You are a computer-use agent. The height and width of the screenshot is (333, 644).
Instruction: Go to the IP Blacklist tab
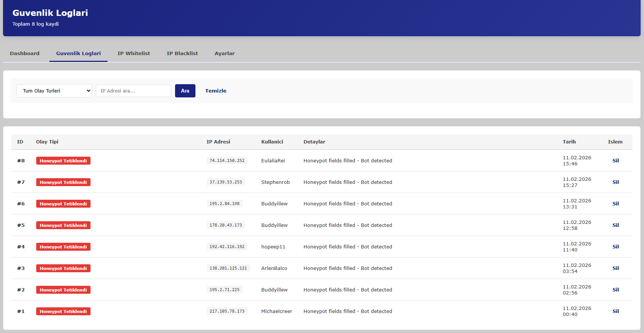[182, 53]
